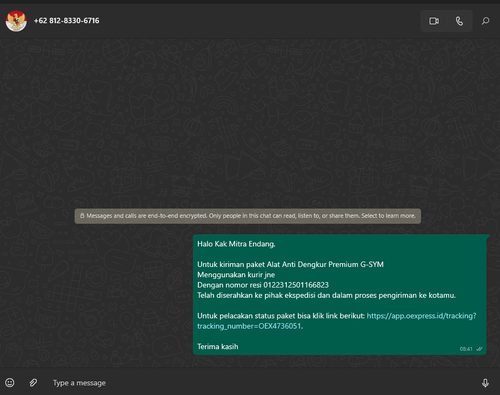The width and height of the screenshot is (500, 395).
Task: Click the resi number 012312501166823 line
Action: (263, 285)
